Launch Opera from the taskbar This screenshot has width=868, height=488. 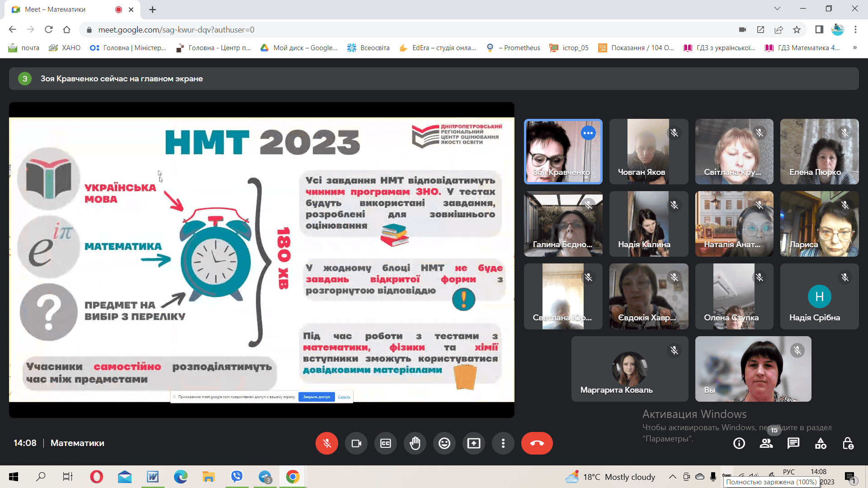[96, 477]
